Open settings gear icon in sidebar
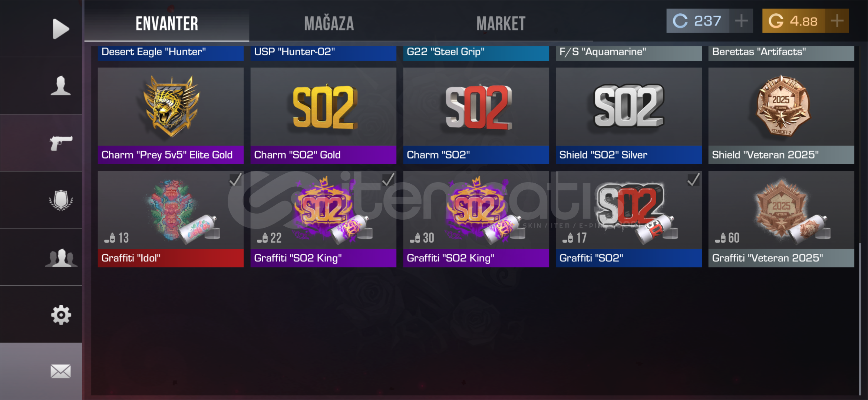Image resolution: width=868 pixels, height=400 pixels. click(61, 315)
